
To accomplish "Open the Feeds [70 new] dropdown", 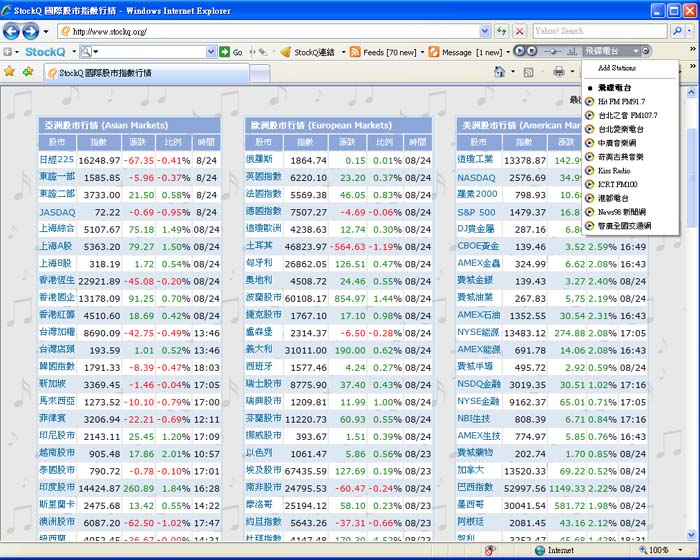I will point(389,52).
